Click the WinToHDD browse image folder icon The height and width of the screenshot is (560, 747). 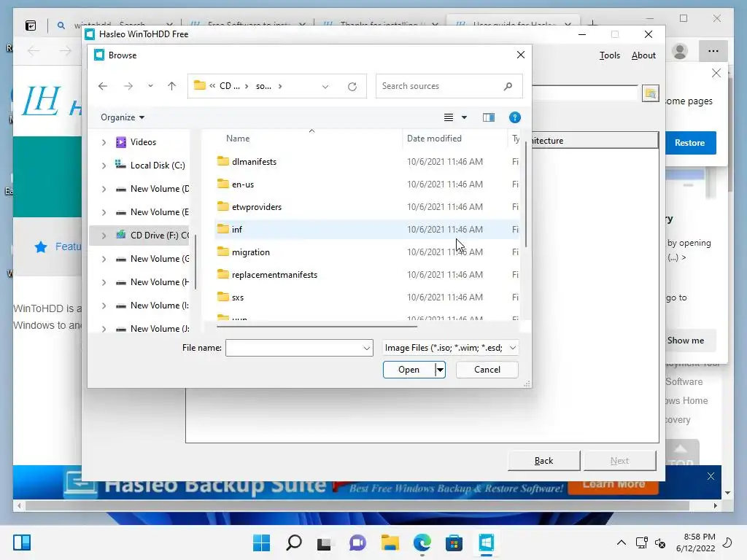(650, 93)
